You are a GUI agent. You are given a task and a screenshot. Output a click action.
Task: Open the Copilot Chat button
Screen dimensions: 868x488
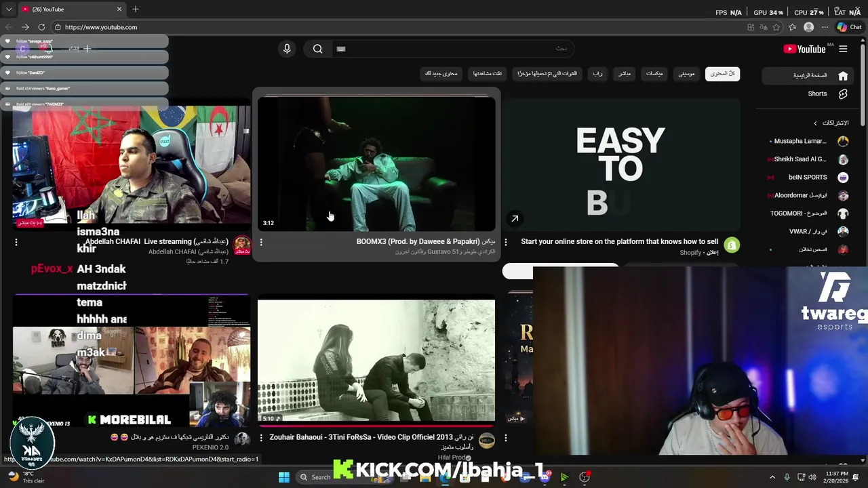849,27
